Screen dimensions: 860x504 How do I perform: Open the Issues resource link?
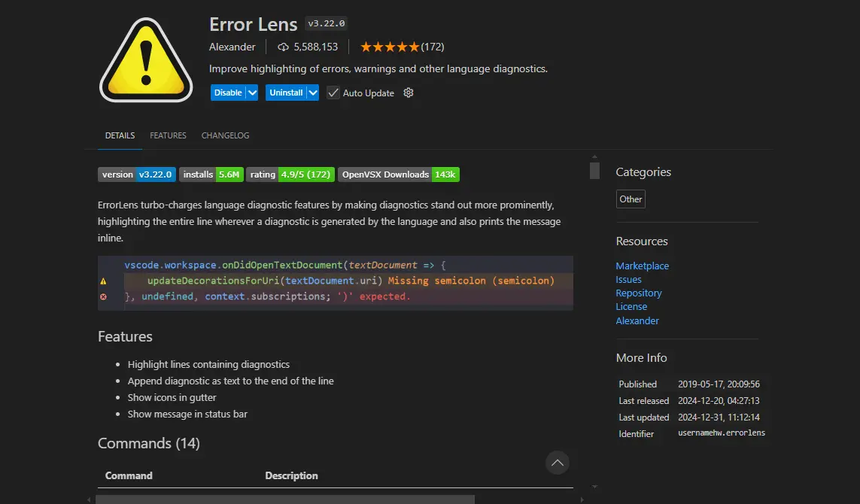(628, 280)
